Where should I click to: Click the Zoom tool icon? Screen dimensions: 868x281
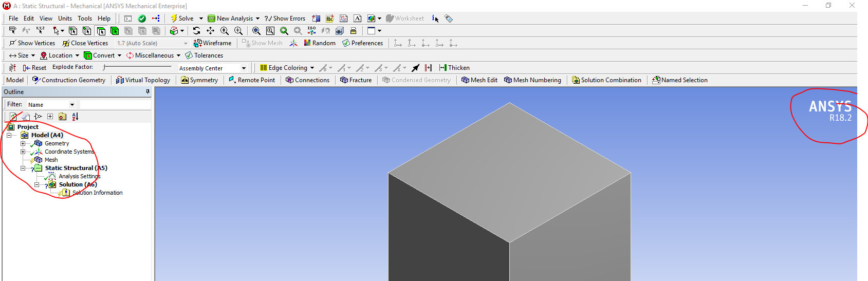224,31
